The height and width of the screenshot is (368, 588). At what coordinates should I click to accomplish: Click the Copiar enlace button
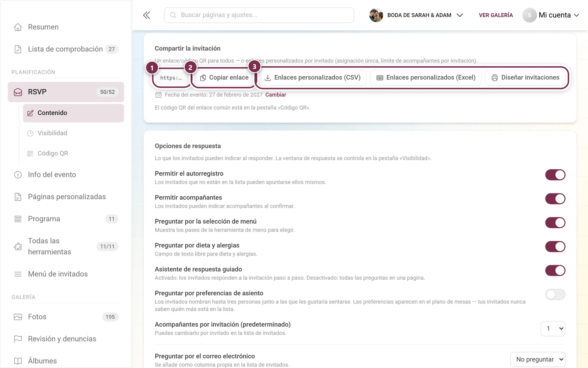click(224, 78)
